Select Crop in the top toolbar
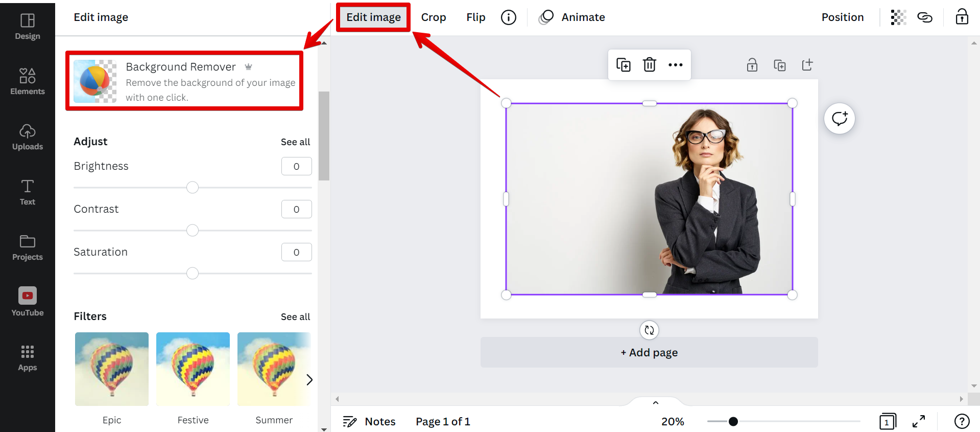This screenshot has height=432, width=980. point(433,17)
